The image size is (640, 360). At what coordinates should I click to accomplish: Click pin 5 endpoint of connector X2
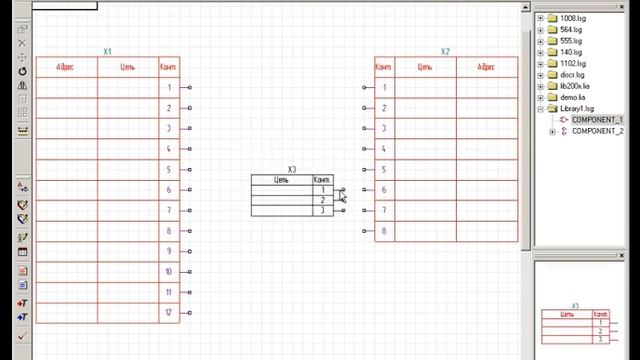click(x=364, y=169)
